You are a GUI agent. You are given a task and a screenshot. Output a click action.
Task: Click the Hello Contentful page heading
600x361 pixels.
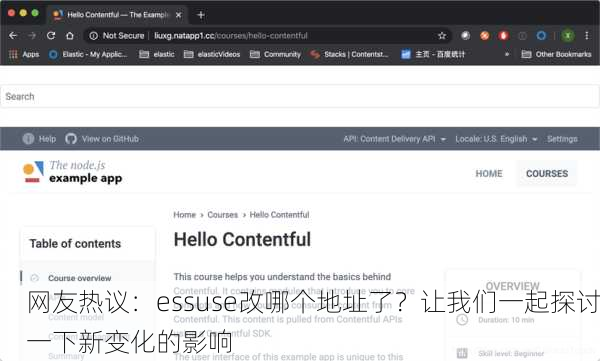point(242,240)
